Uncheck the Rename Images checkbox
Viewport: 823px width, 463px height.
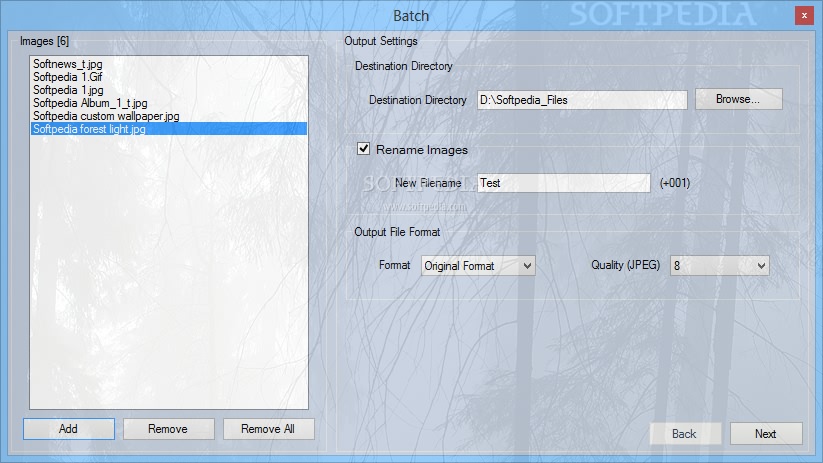pyautogui.click(x=363, y=149)
